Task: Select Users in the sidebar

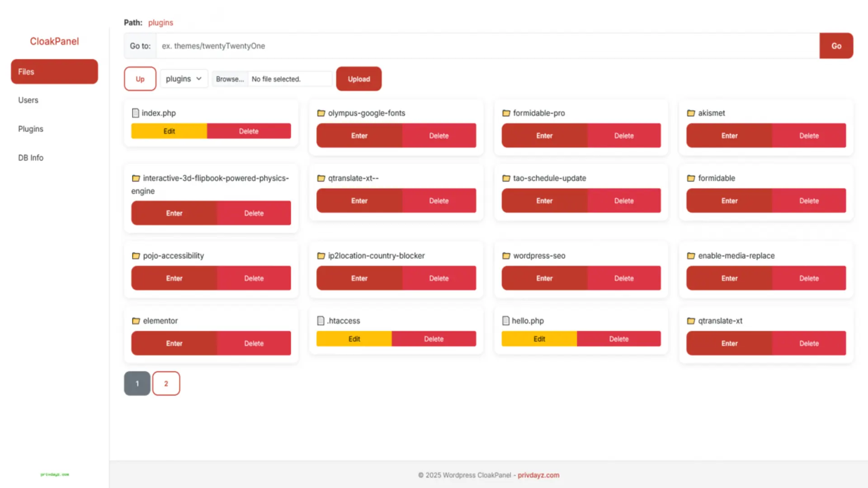Action: (28, 100)
